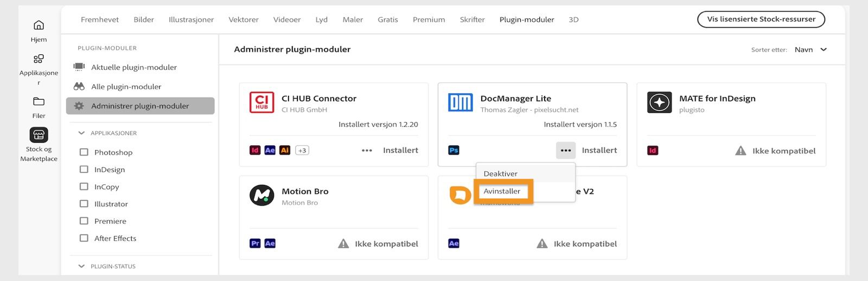Click the After Effects badge on Motion Bro card
The height and width of the screenshot is (281, 868).
click(270, 244)
